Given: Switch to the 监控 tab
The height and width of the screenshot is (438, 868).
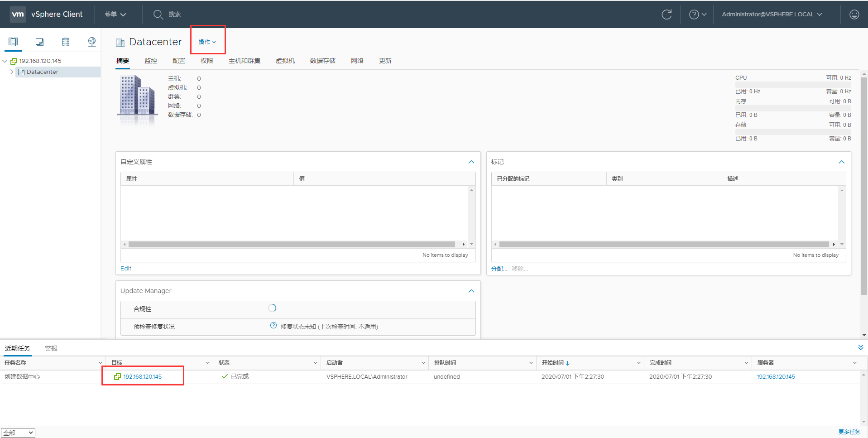Looking at the screenshot, I should click(x=151, y=60).
